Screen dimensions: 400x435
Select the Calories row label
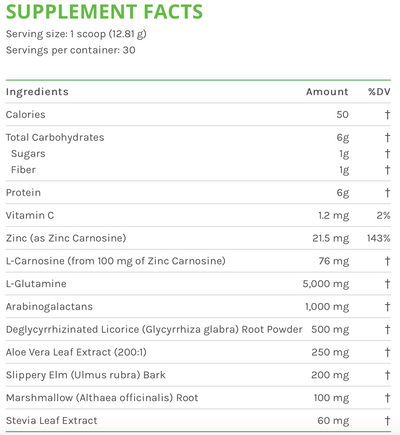tap(25, 115)
